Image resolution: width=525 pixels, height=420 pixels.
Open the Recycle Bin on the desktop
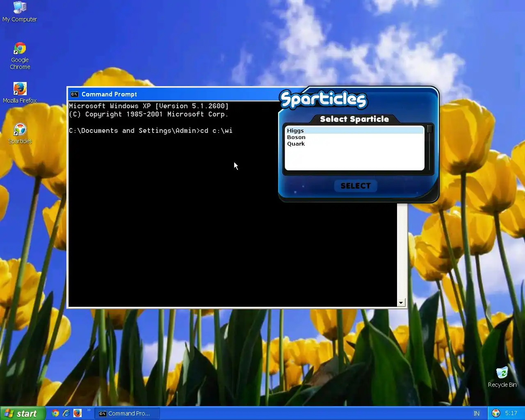click(x=502, y=377)
